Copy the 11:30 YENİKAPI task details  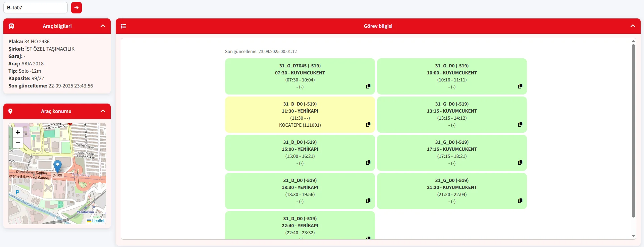(368, 124)
